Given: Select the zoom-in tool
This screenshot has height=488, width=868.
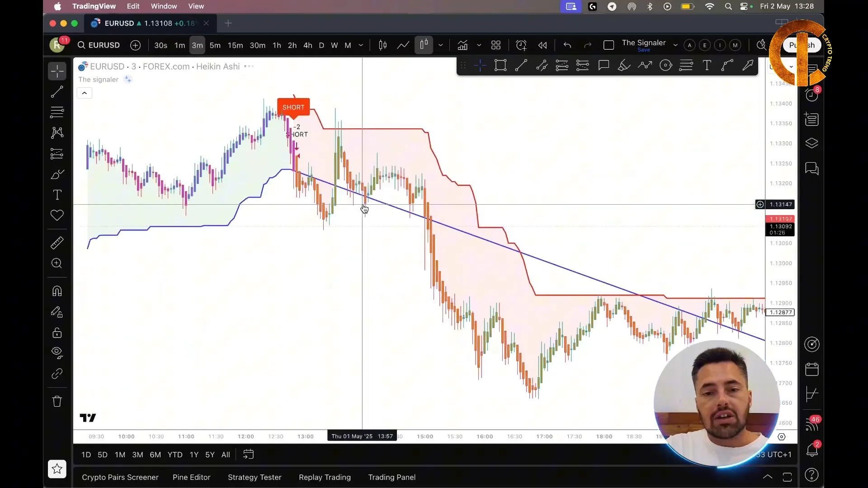Looking at the screenshot, I should click(57, 263).
